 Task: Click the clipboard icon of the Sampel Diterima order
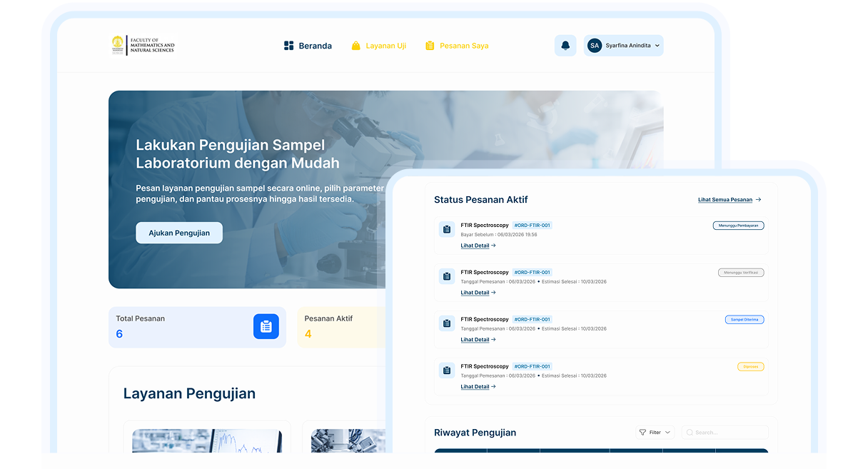pyautogui.click(x=447, y=323)
